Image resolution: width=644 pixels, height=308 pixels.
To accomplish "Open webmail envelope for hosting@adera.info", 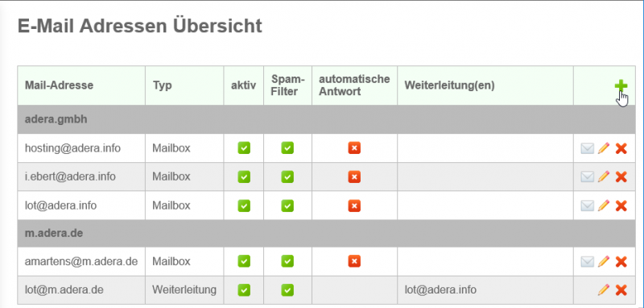I will pos(588,148).
